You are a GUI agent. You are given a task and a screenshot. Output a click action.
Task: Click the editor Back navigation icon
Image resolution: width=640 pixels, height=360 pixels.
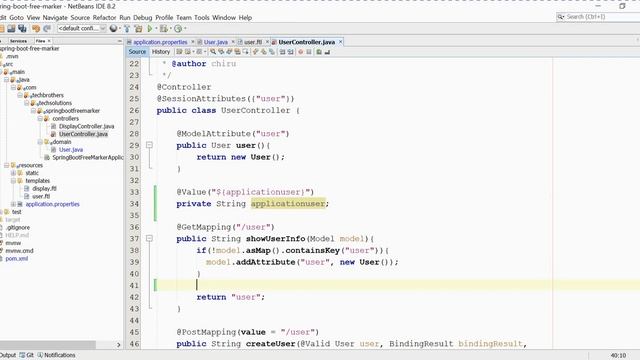tap(187, 52)
